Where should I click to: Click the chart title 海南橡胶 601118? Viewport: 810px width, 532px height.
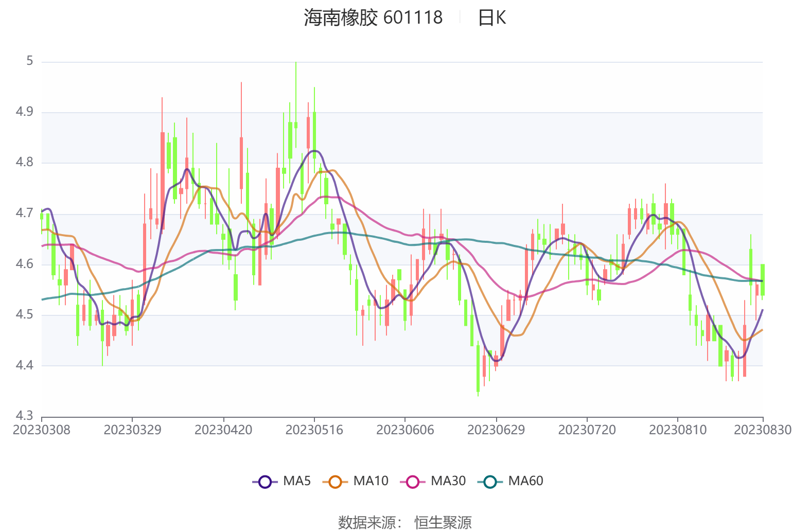click(373, 18)
